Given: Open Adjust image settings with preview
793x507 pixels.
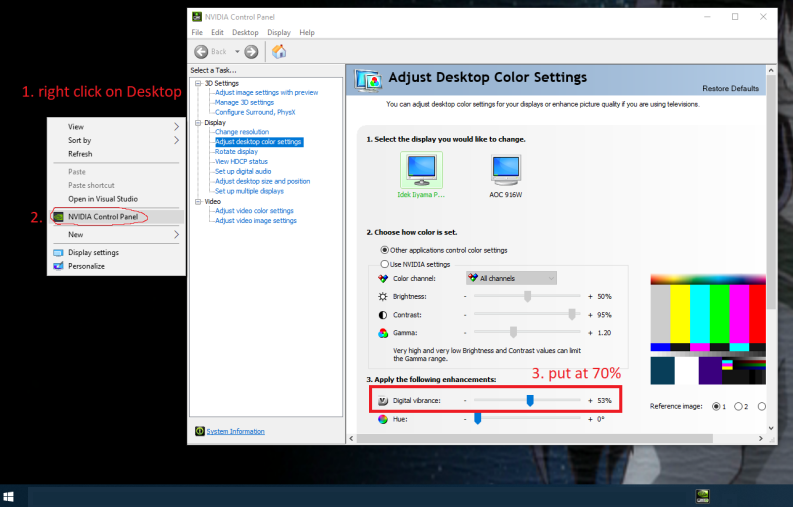Looking at the screenshot, I should 267,93.
